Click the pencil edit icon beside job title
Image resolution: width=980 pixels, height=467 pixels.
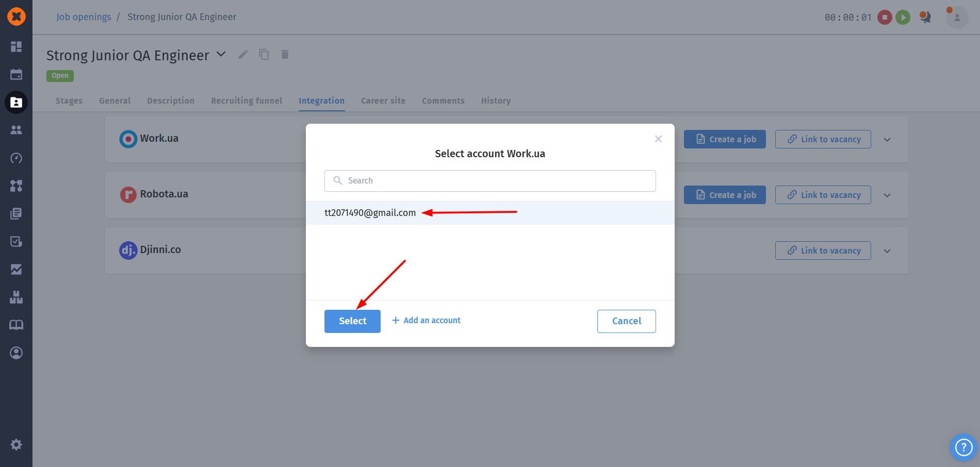pos(243,54)
